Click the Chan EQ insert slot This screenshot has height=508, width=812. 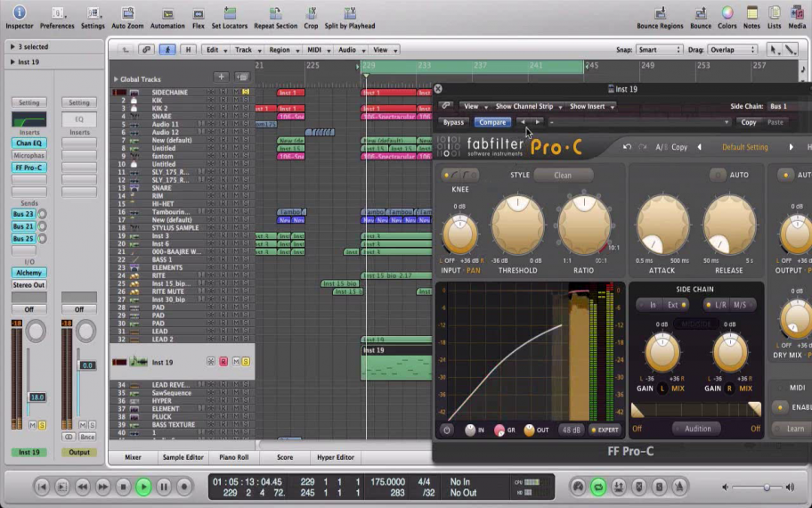coord(29,143)
